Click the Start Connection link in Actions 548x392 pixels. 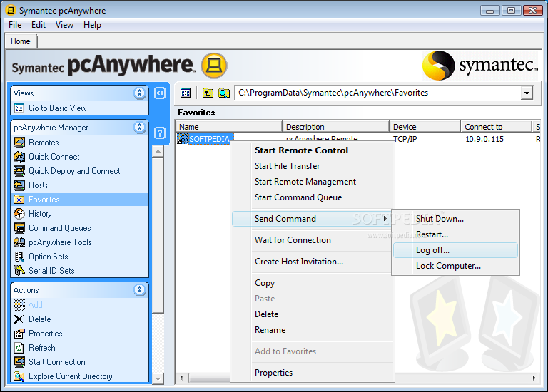tap(57, 362)
